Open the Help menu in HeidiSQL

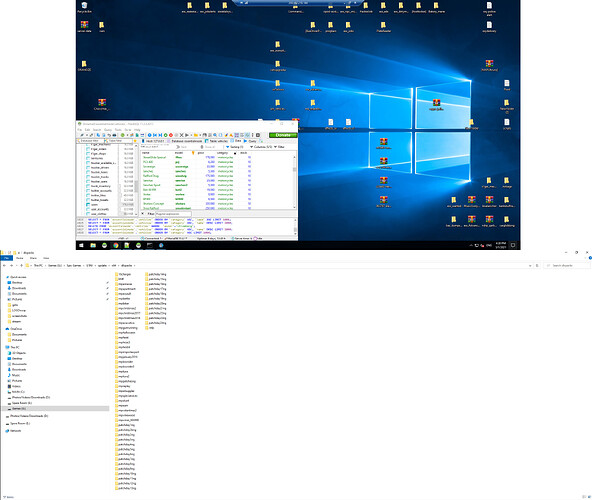pos(137,130)
